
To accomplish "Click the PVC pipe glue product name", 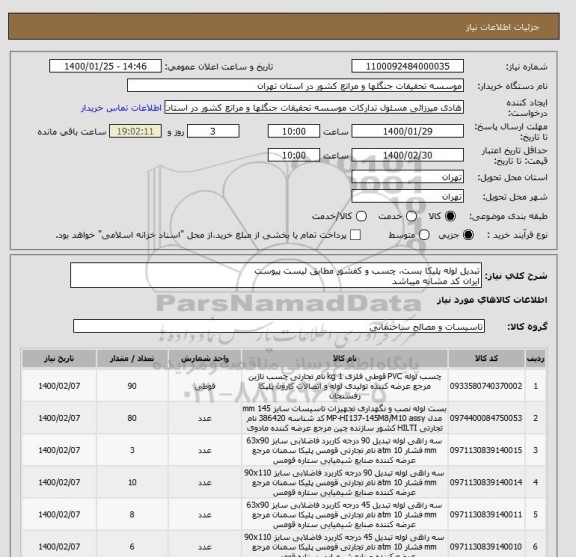I will 345,386.
